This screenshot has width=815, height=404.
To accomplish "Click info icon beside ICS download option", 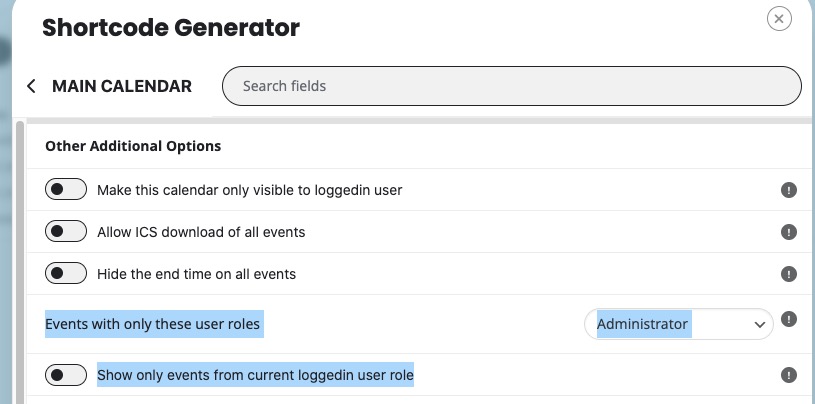I will pyautogui.click(x=788, y=232).
